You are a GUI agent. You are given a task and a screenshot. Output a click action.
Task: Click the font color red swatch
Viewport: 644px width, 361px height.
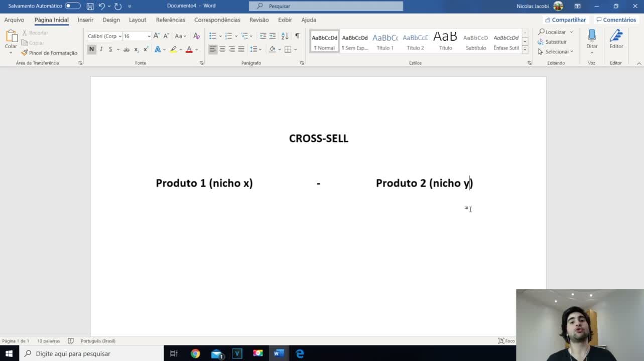(x=189, y=49)
